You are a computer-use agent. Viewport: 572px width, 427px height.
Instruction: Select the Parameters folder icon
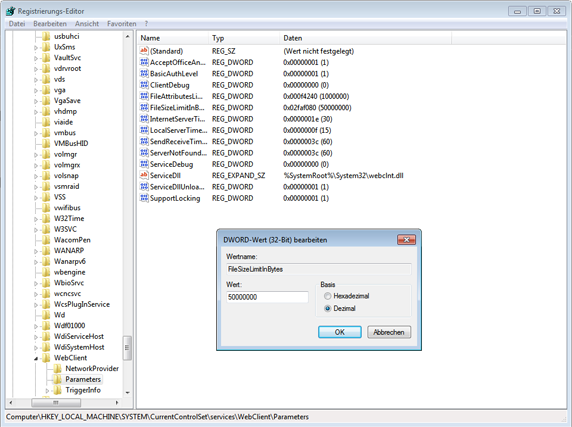tap(57, 379)
